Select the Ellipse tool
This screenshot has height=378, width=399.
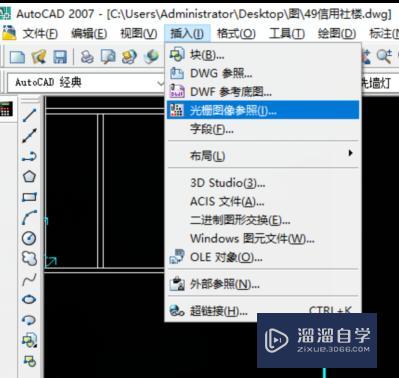29,299
